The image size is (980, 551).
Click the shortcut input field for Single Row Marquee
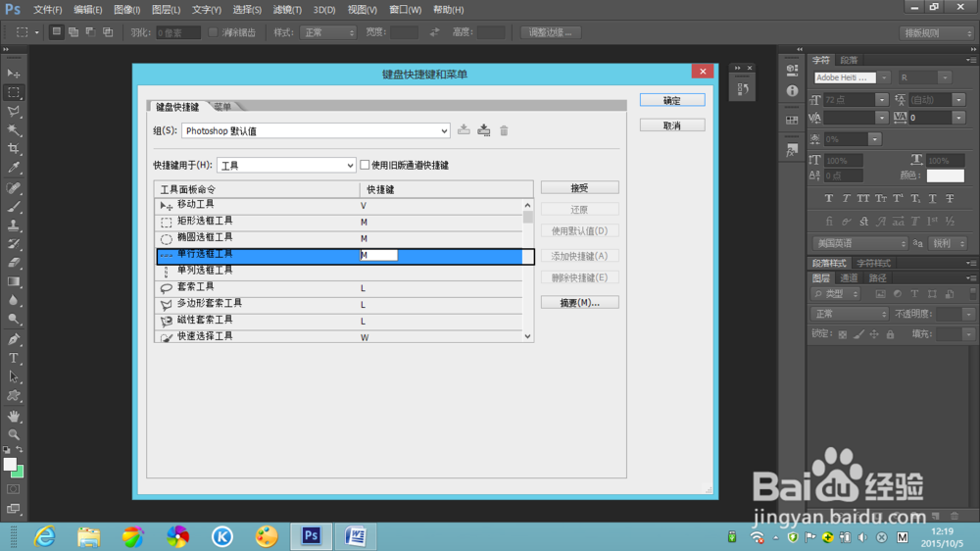(x=378, y=255)
